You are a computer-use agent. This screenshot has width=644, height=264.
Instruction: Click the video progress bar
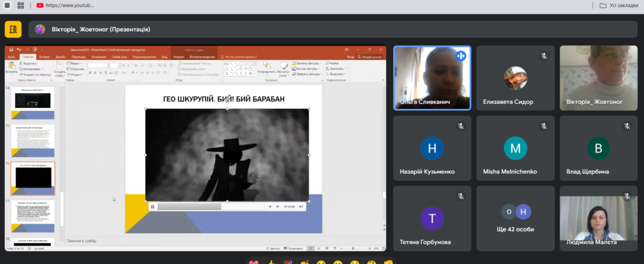pyautogui.click(x=211, y=206)
